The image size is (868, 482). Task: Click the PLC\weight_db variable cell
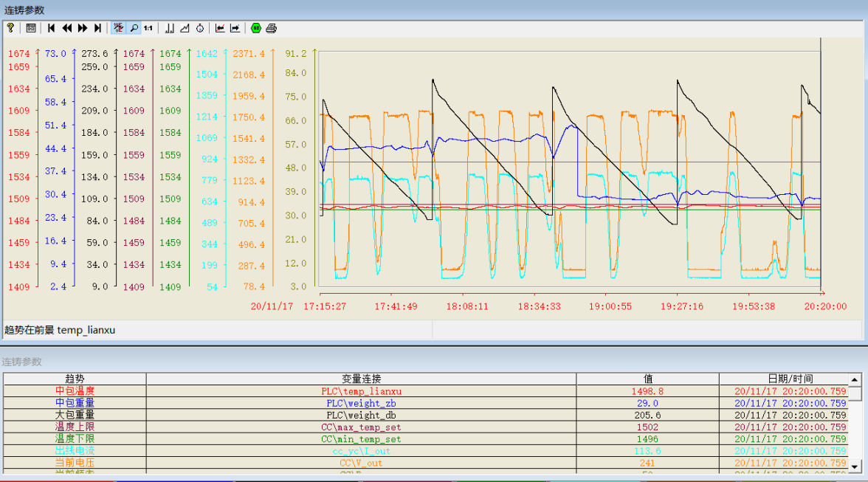(361, 415)
